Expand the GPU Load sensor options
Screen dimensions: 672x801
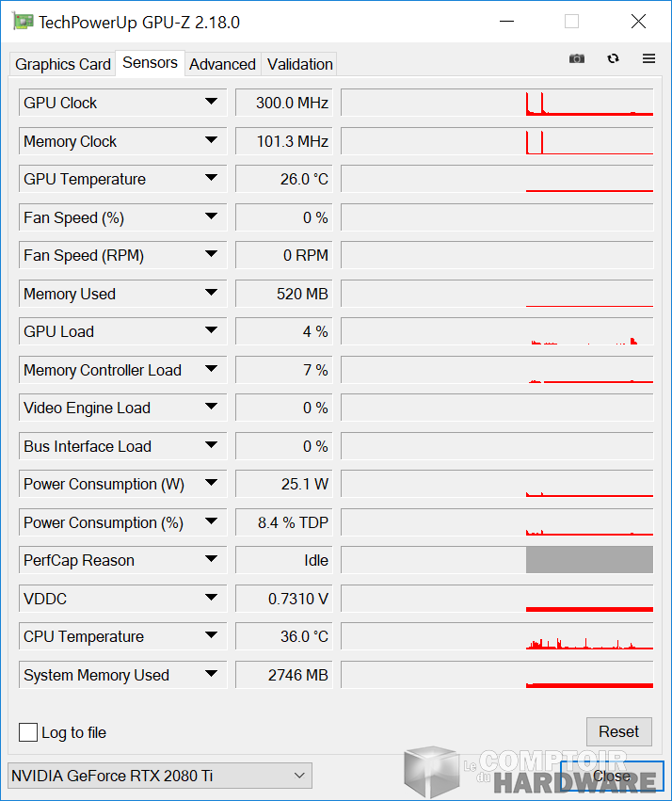coord(212,331)
